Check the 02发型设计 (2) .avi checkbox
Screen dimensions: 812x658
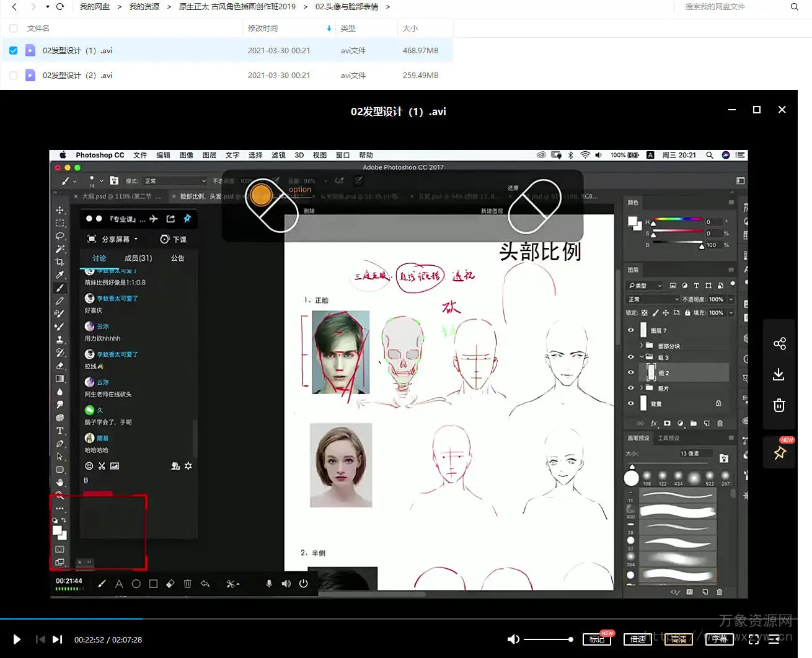coord(13,75)
